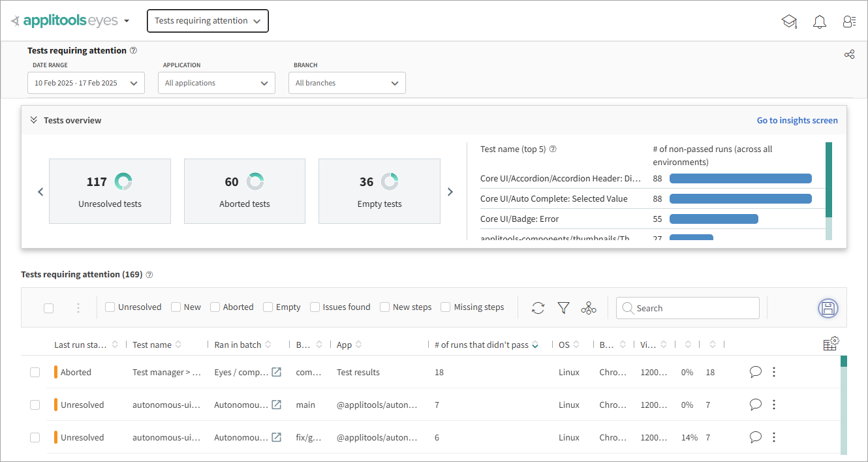Open the Date range dropdown
This screenshot has height=462, width=868.
[86, 83]
